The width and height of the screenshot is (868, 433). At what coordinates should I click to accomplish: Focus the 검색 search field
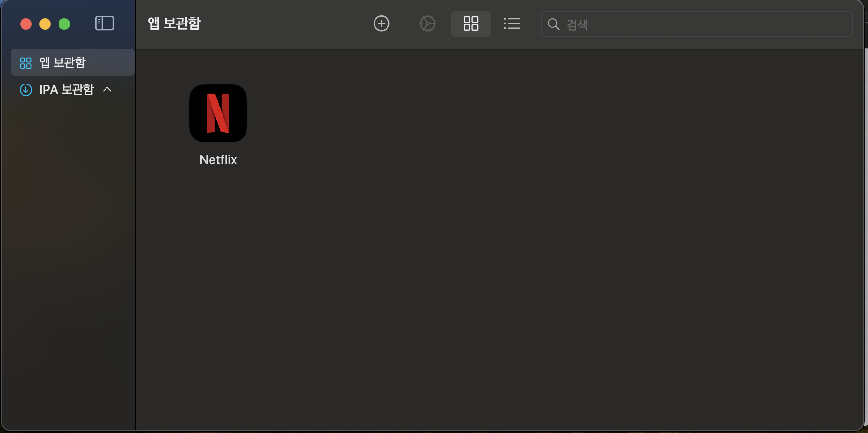point(696,24)
